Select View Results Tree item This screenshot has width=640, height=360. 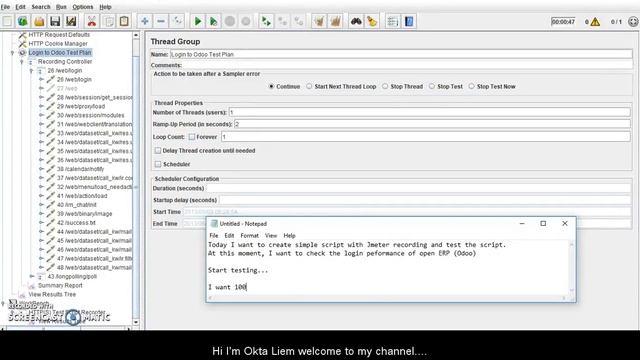[52, 294]
